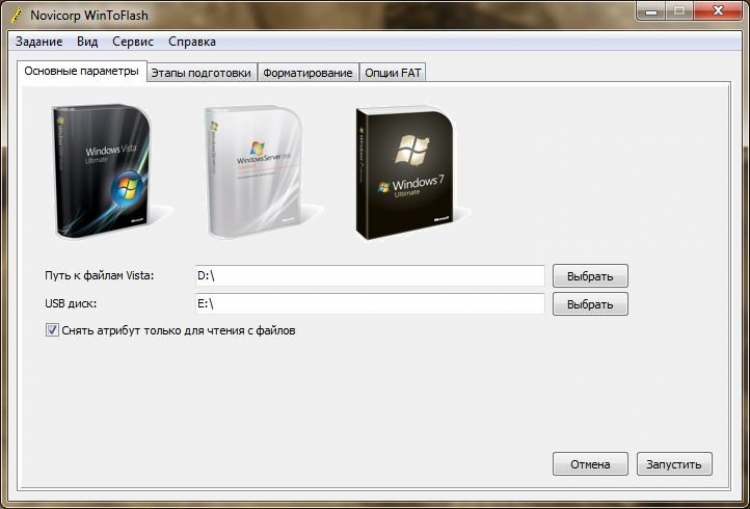
Task: Click the Отмена button
Action: (x=590, y=464)
